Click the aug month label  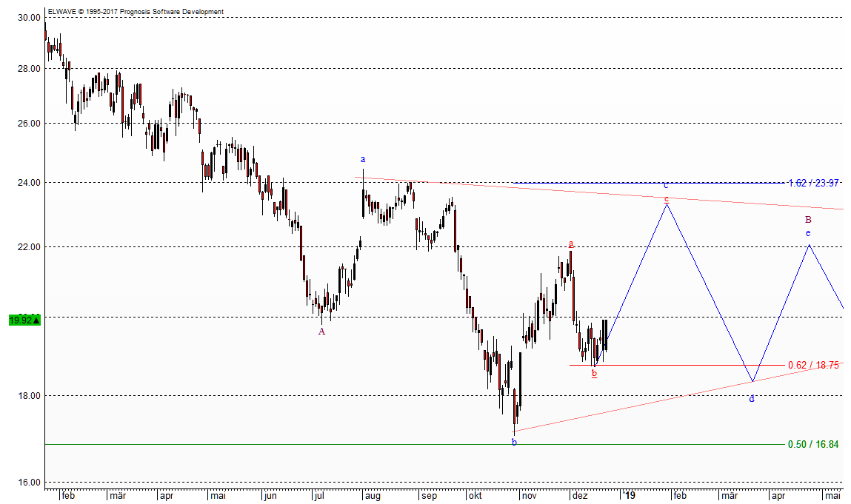(373, 495)
